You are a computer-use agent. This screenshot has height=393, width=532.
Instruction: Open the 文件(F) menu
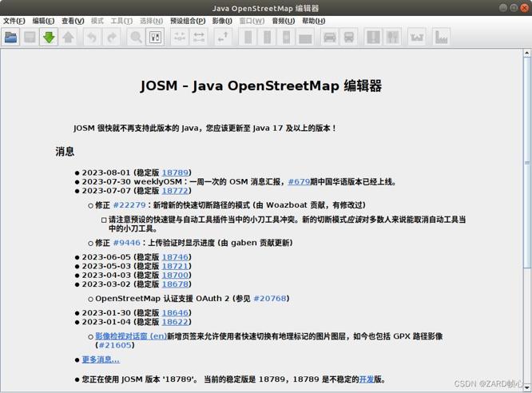click(x=14, y=21)
